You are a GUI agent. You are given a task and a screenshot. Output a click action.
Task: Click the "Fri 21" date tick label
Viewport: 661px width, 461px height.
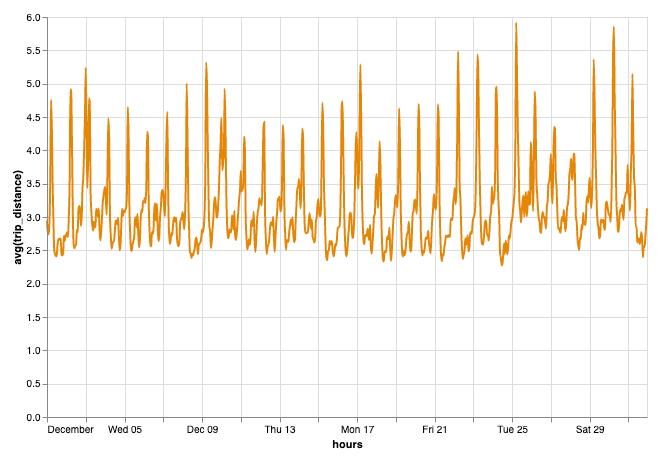pyautogui.click(x=435, y=430)
